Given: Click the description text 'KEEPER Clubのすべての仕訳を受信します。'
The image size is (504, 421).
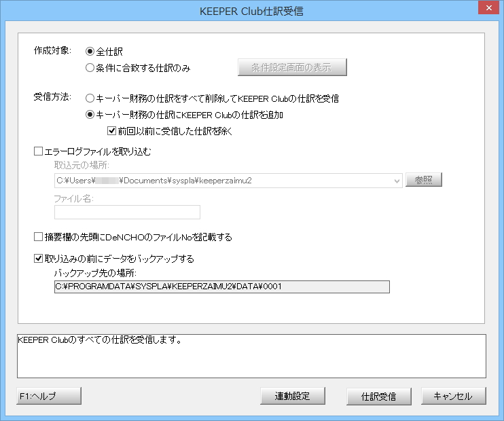Looking at the screenshot, I should [100, 340].
